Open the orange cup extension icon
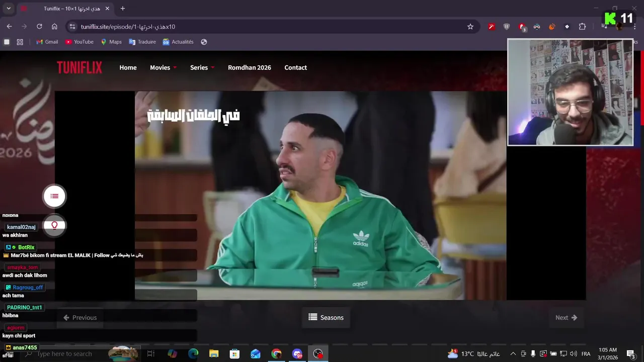 coord(552,27)
